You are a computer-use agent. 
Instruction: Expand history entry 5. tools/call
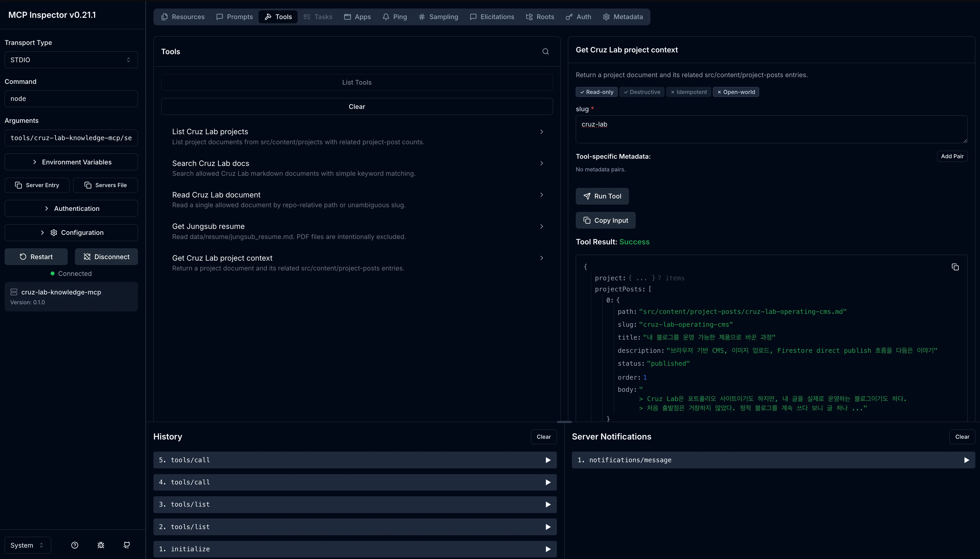355,460
